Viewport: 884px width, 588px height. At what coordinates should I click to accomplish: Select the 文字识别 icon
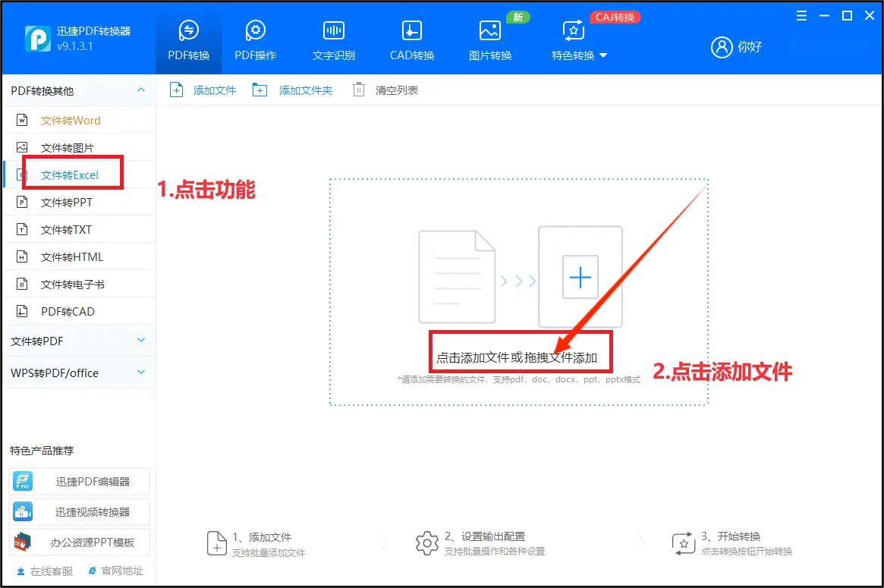tap(333, 30)
